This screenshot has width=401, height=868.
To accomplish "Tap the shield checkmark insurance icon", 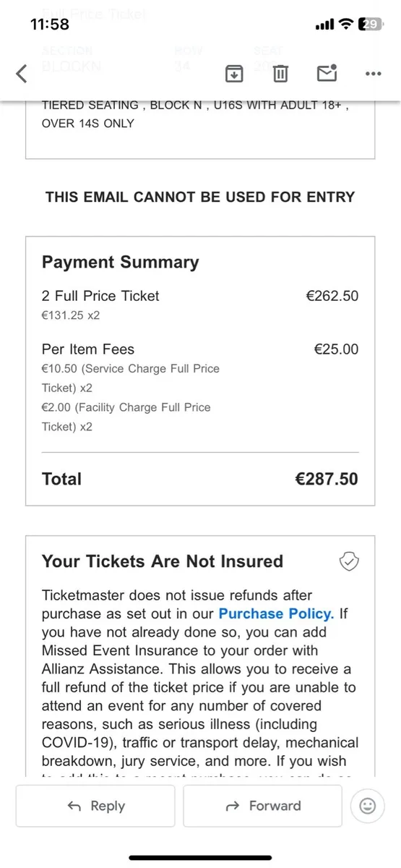I will pyautogui.click(x=350, y=561).
